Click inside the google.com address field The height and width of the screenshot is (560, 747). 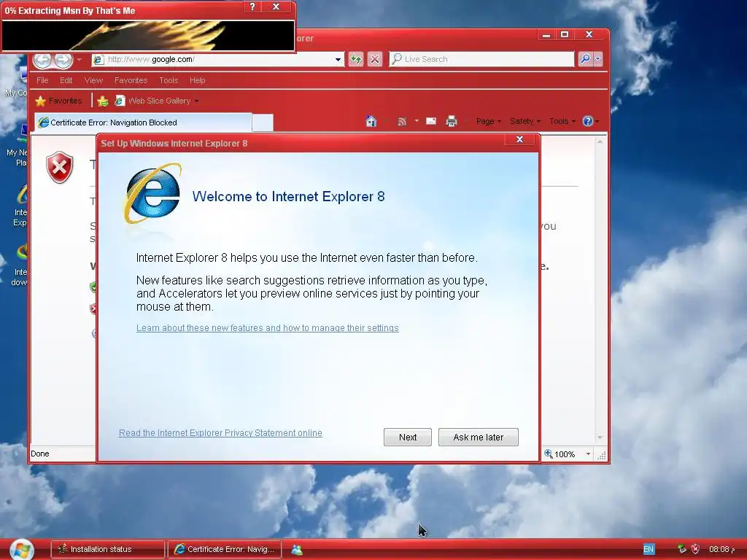coord(217,60)
